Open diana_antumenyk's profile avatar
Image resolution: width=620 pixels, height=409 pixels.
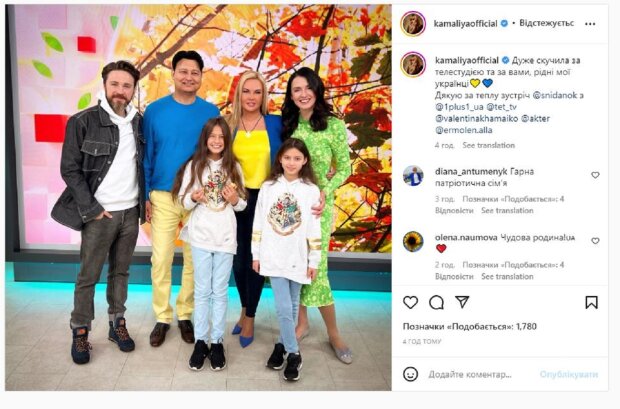[x=413, y=176]
